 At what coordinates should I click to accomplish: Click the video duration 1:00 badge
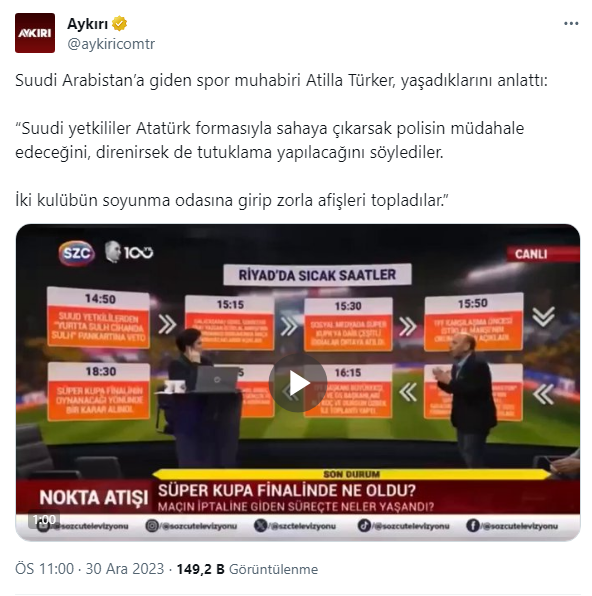point(44,520)
